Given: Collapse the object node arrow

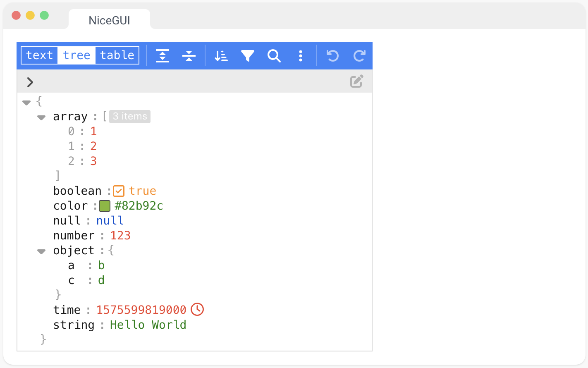Looking at the screenshot, I should coord(41,251).
